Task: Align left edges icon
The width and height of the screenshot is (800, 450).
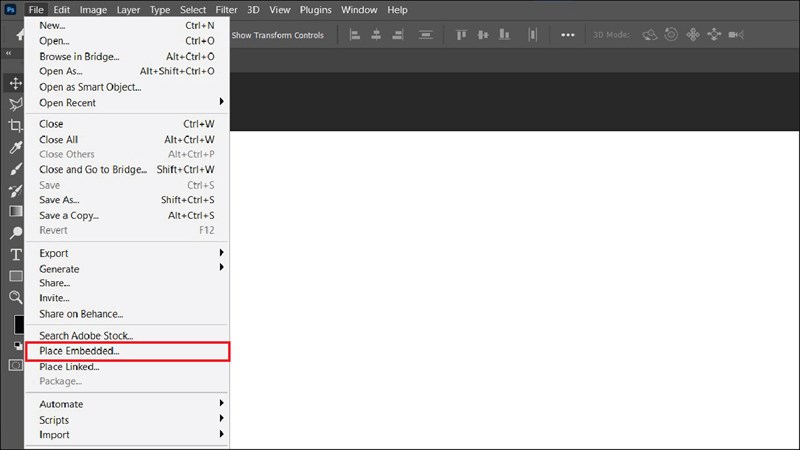Action: click(355, 35)
